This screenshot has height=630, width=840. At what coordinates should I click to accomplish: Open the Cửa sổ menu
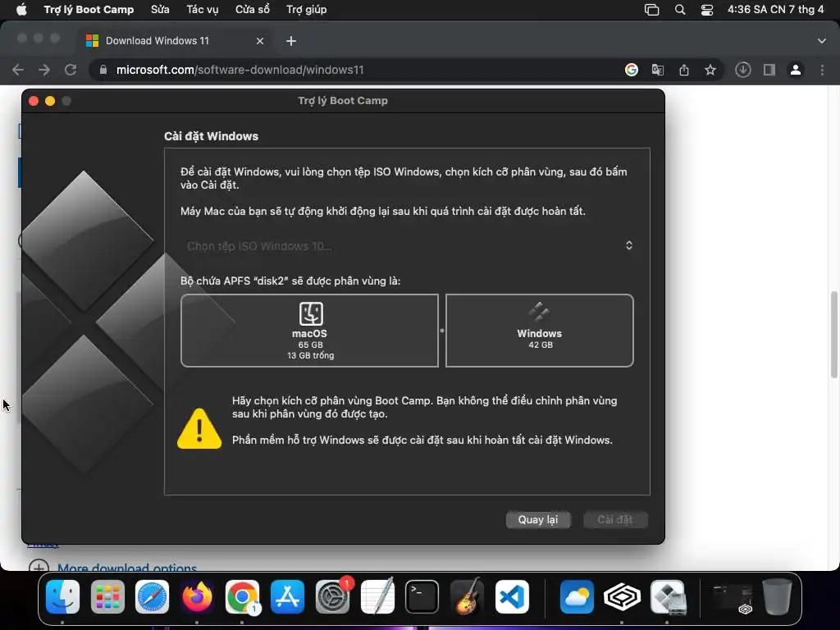point(253,10)
